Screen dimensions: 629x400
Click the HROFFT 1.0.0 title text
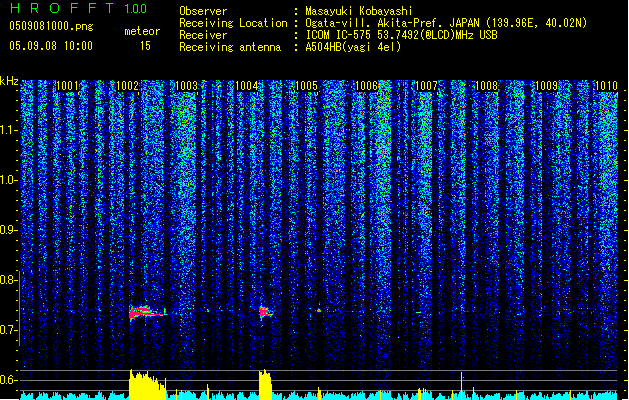(79, 8)
